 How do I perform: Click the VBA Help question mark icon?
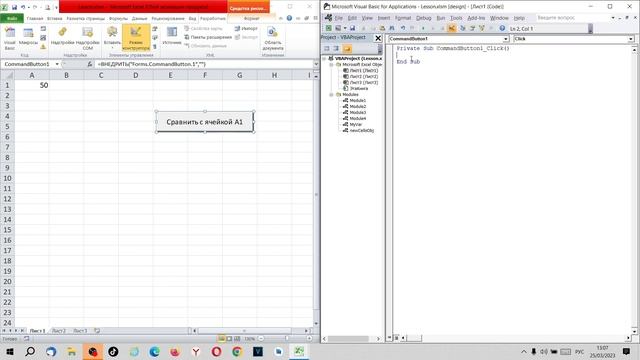point(502,28)
